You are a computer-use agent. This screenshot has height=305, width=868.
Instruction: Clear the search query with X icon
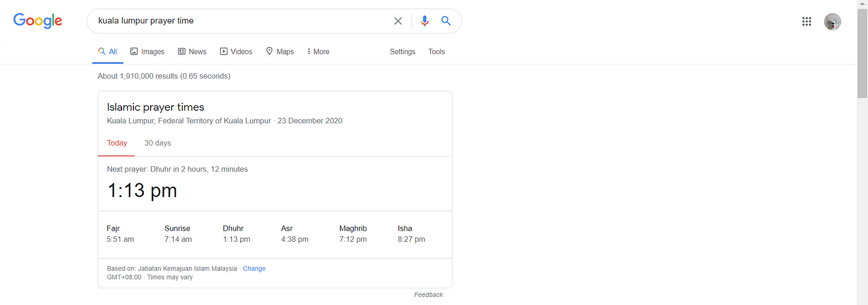point(398,21)
